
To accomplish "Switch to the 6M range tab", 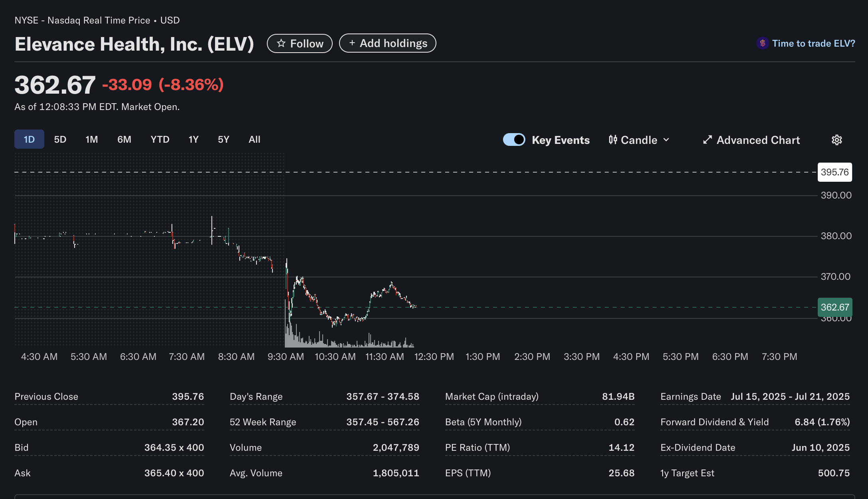I will click(124, 139).
